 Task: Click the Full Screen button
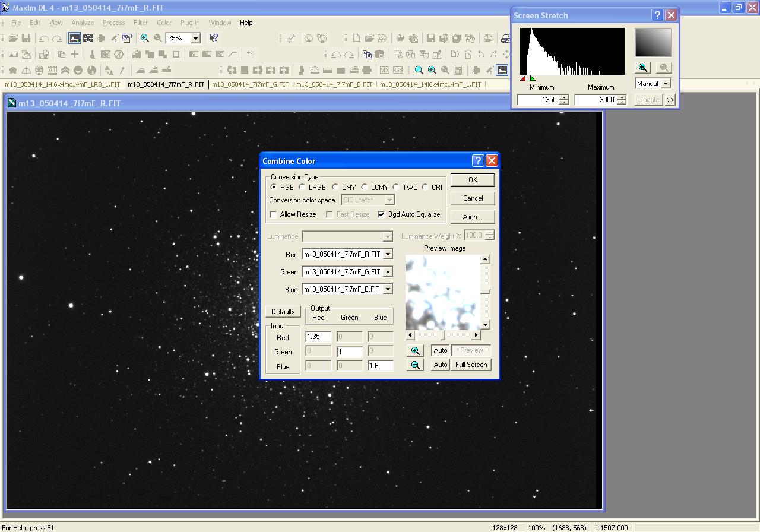point(471,365)
